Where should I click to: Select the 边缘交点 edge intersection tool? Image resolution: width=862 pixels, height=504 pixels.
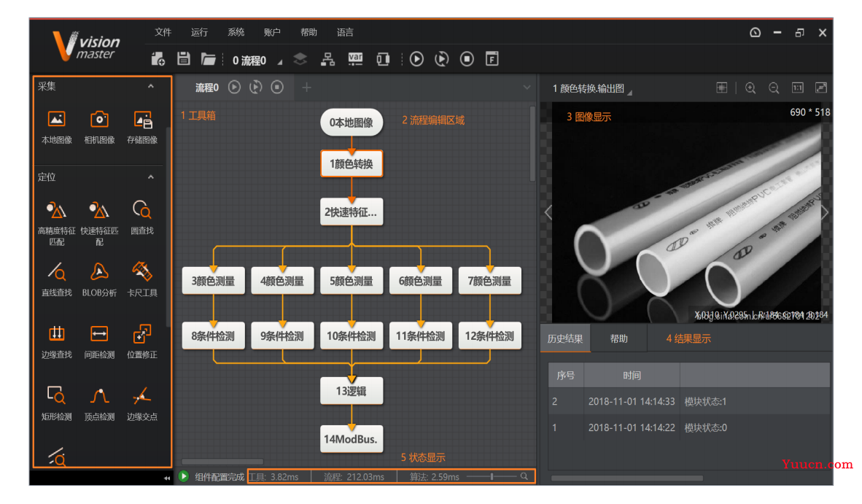click(142, 404)
